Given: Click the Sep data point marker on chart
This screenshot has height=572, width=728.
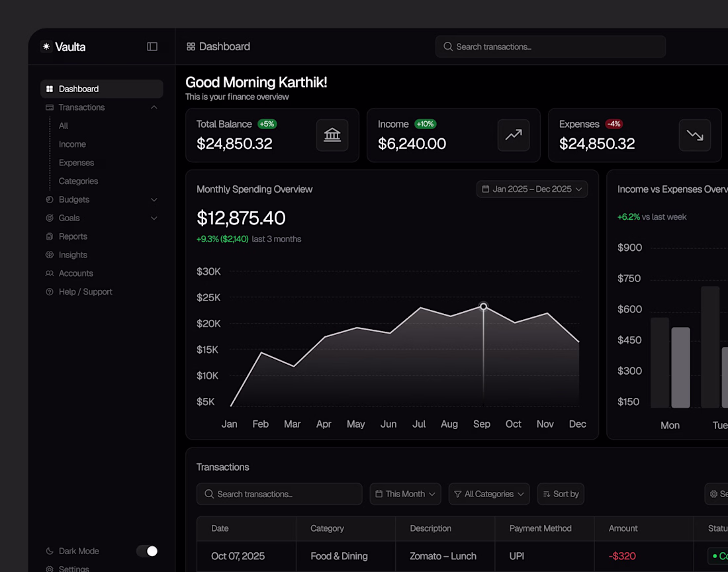Looking at the screenshot, I should tap(483, 307).
